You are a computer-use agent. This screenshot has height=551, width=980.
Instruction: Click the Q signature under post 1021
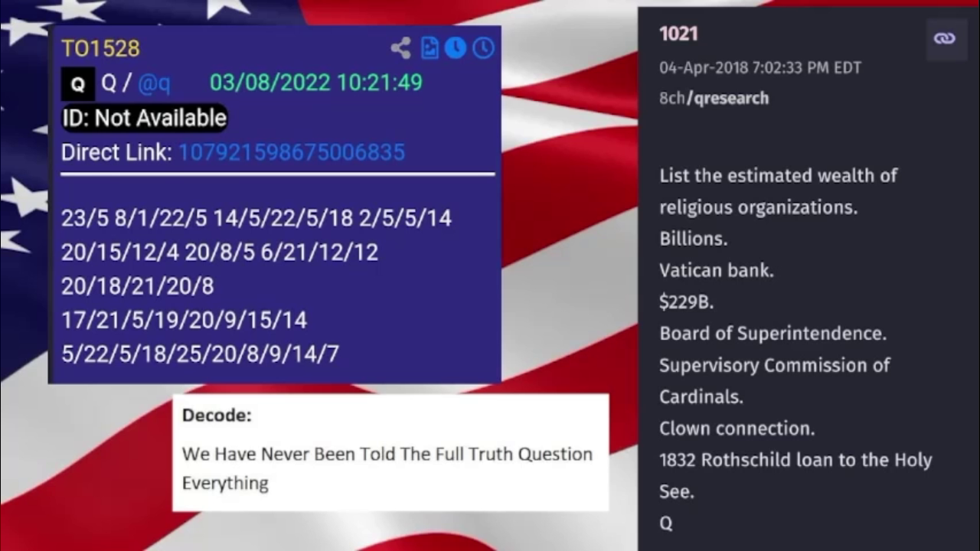coord(665,523)
